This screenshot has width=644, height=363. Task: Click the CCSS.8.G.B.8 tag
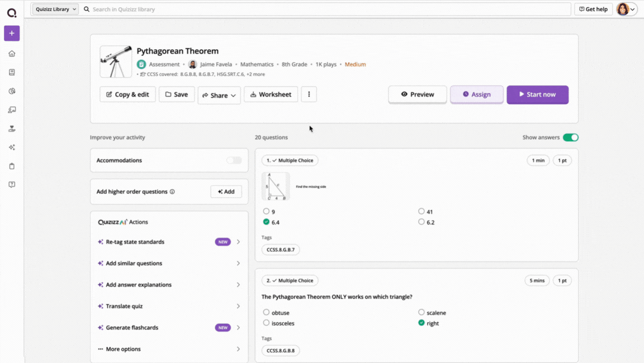[x=281, y=351]
